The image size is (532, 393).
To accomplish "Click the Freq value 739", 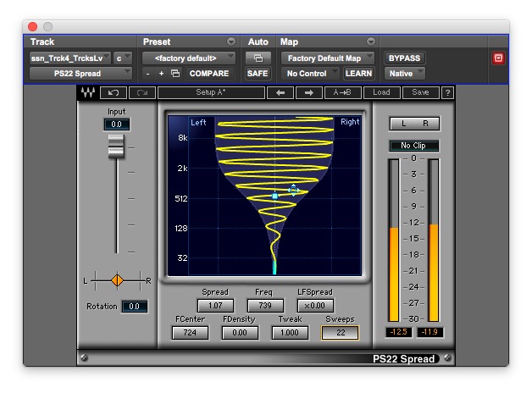I will [265, 306].
